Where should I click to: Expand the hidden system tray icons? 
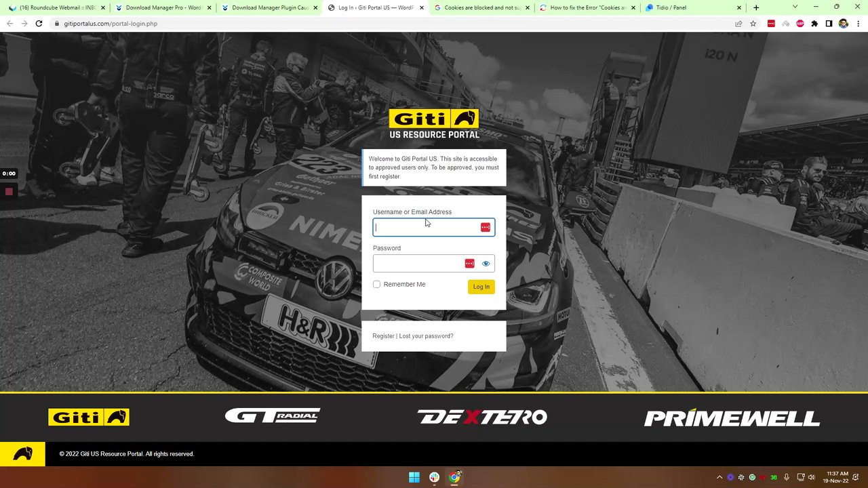click(x=719, y=477)
